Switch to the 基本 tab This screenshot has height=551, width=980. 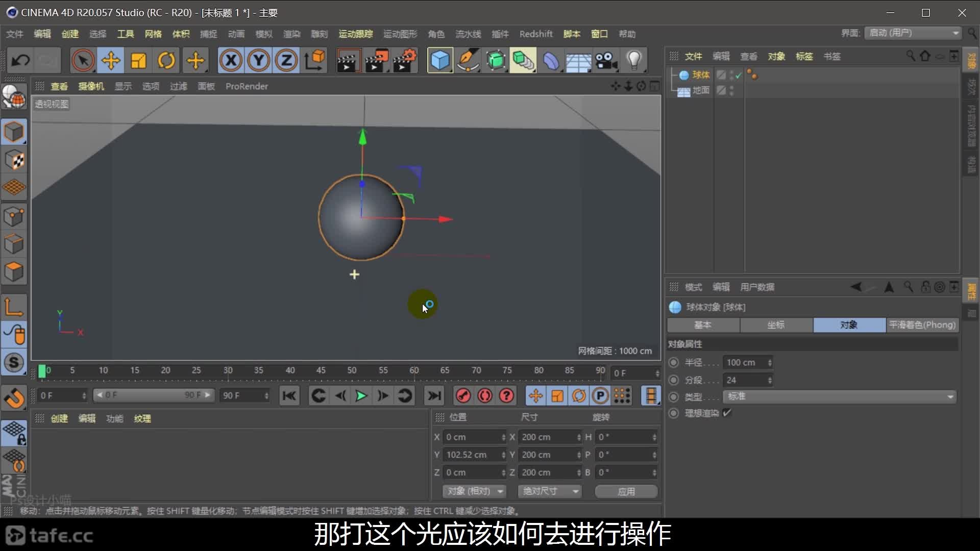(703, 325)
